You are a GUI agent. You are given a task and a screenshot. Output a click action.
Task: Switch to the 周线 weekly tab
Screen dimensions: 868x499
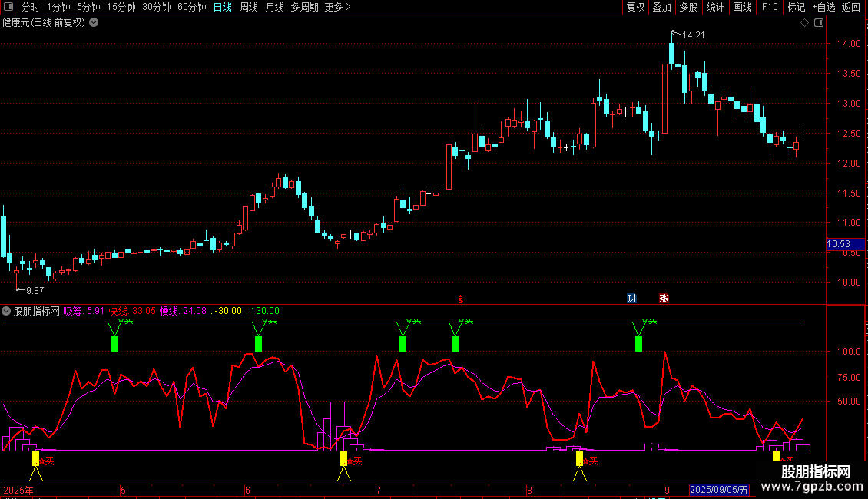tap(249, 7)
